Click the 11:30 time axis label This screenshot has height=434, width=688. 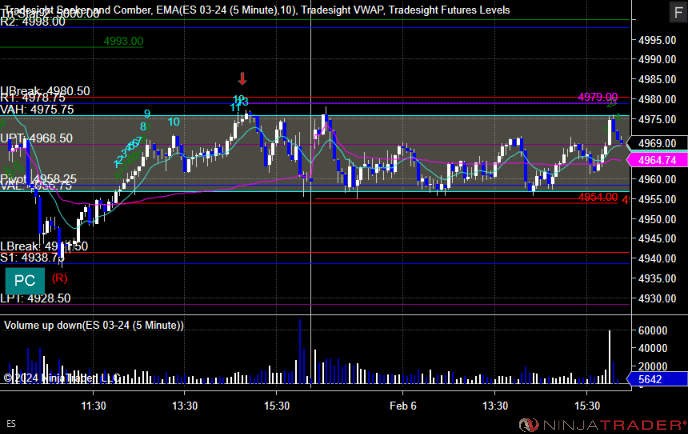point(93,406)
